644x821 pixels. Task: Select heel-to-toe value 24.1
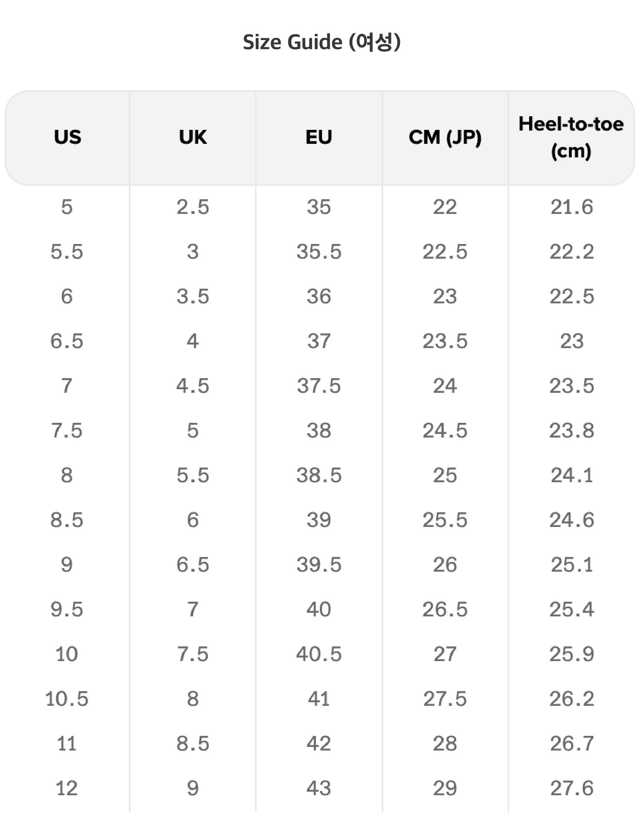click(572, 475)
